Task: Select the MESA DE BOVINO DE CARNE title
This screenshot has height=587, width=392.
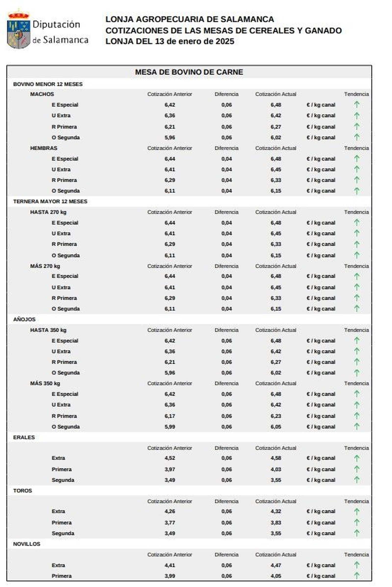Action: tap(189, 72)
